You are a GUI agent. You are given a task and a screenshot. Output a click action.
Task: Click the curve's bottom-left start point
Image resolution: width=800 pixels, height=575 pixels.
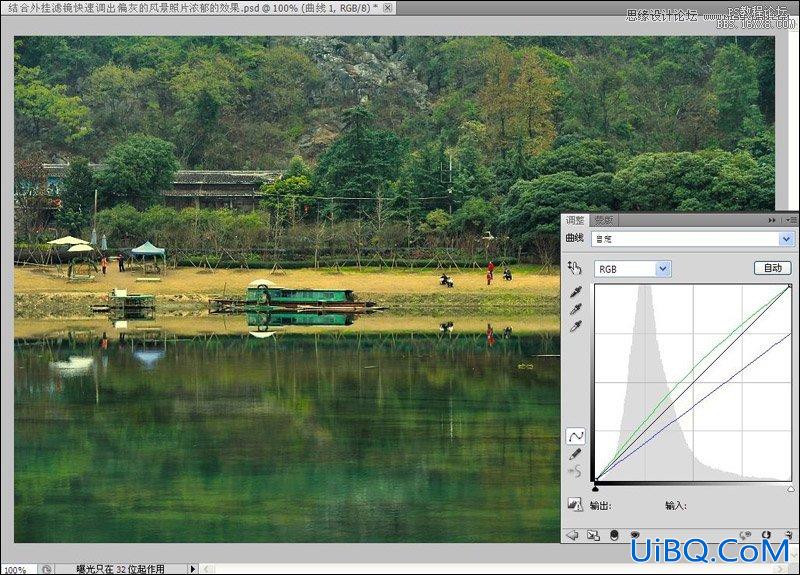coord(596,480)
